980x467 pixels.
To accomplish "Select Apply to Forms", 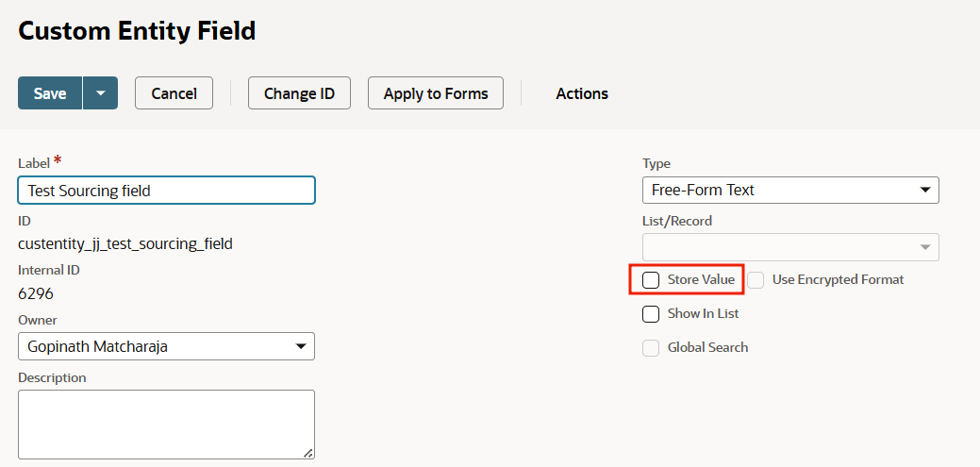I will (x=435, y=93).
